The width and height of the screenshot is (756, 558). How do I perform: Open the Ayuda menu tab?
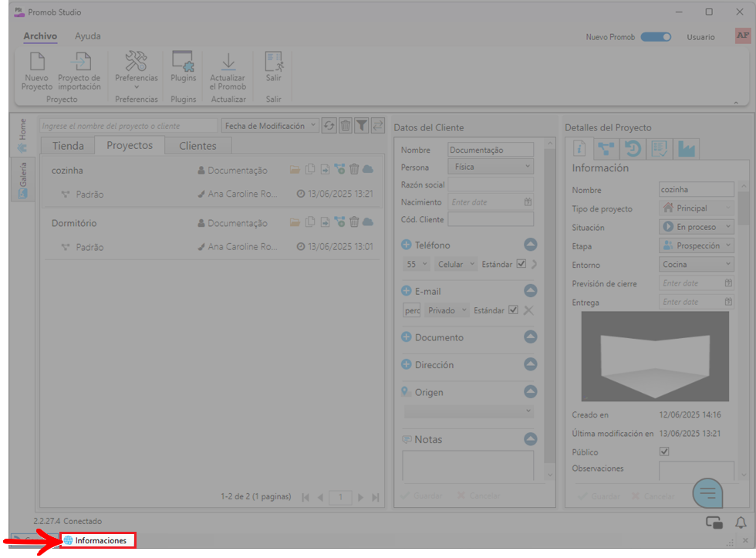[x=88, y=36]
